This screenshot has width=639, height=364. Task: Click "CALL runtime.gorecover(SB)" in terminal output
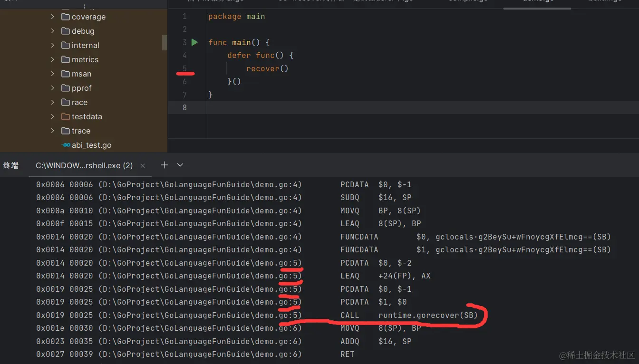point(409,316)
